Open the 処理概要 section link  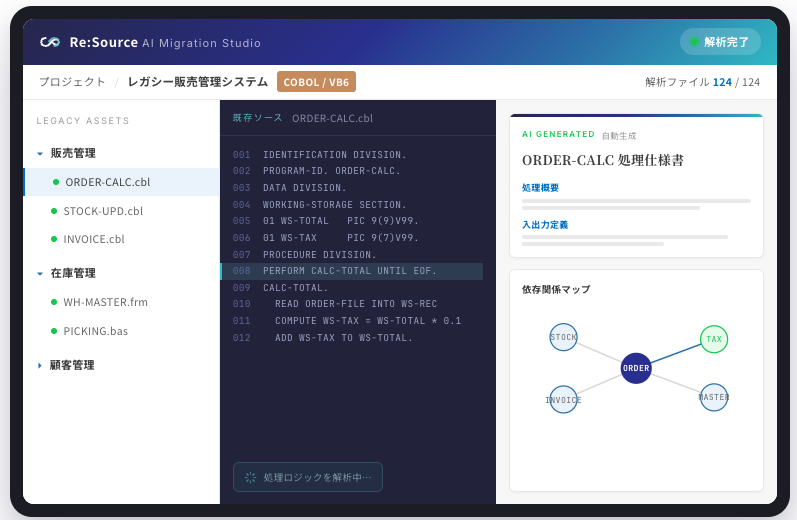[540, 188]
